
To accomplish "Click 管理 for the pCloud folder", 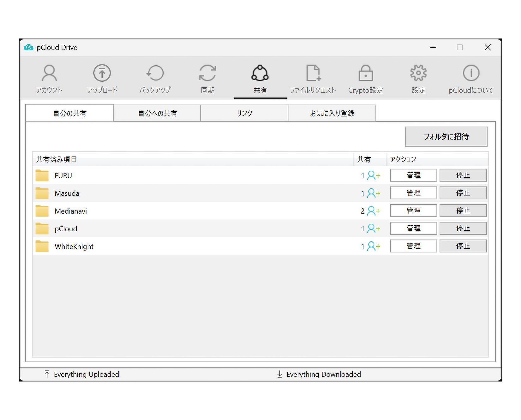I will click(414, 228).
